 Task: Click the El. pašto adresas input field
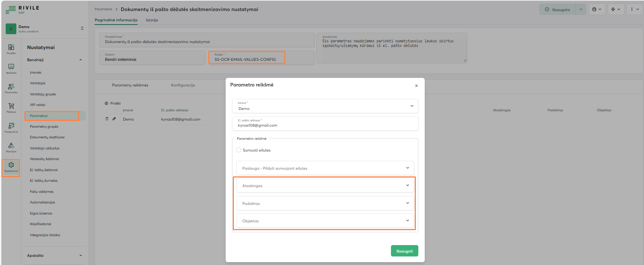[x=325, y=125]
